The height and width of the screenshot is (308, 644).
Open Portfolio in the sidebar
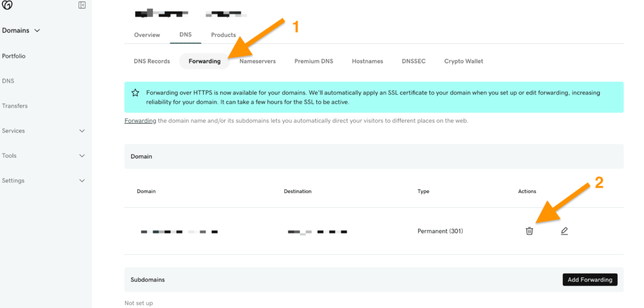tap(14, 57)
